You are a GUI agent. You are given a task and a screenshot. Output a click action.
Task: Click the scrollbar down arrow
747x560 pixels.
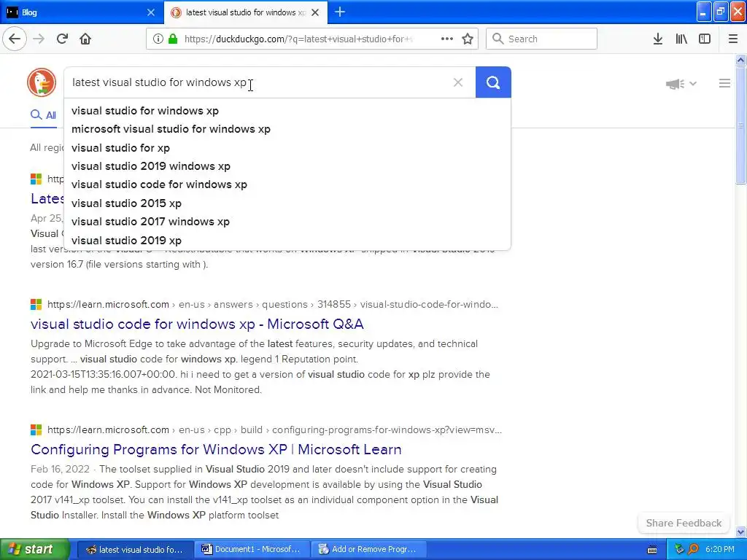pos(741,532)
